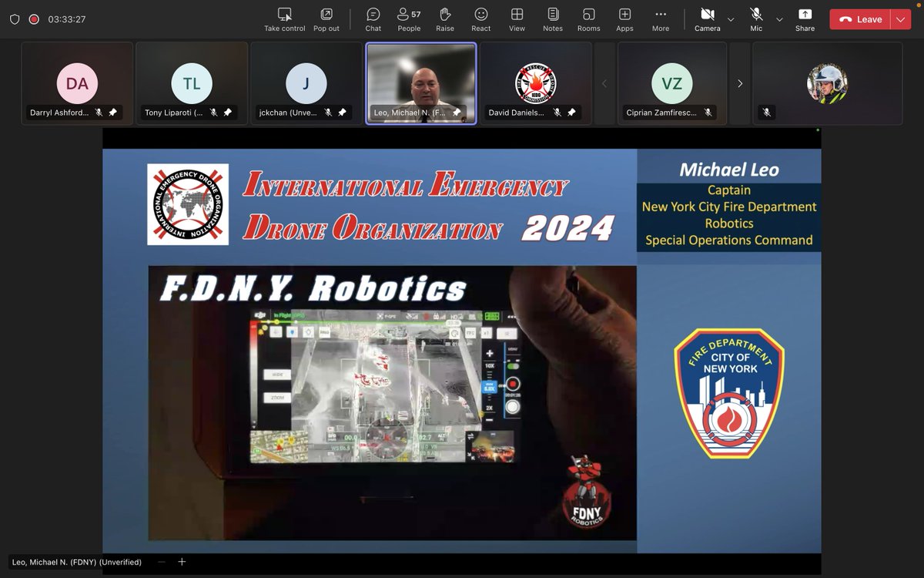The width and height of the screenshot is (924, 578).
Task: Raise your hand in the meeting
Action: pos(445,19)
